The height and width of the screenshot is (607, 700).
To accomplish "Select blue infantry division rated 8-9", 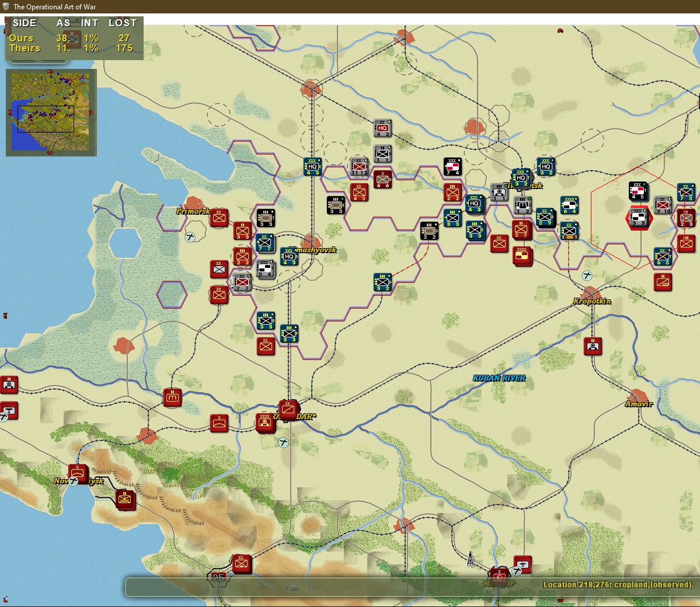I will (545, 217).
